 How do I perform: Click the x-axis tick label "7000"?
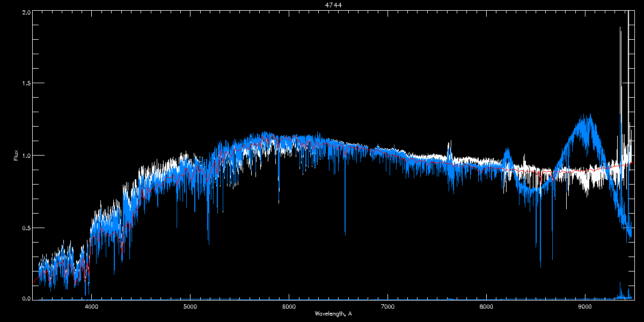[x=387, y=307]
